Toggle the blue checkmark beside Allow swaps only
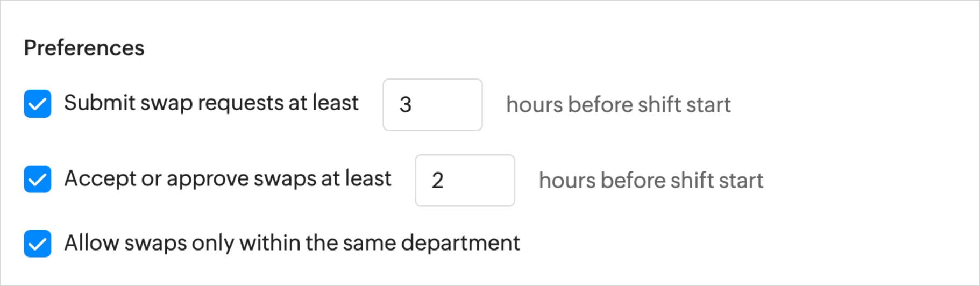Viewport: 980px width, 286px height. point(38,244)
